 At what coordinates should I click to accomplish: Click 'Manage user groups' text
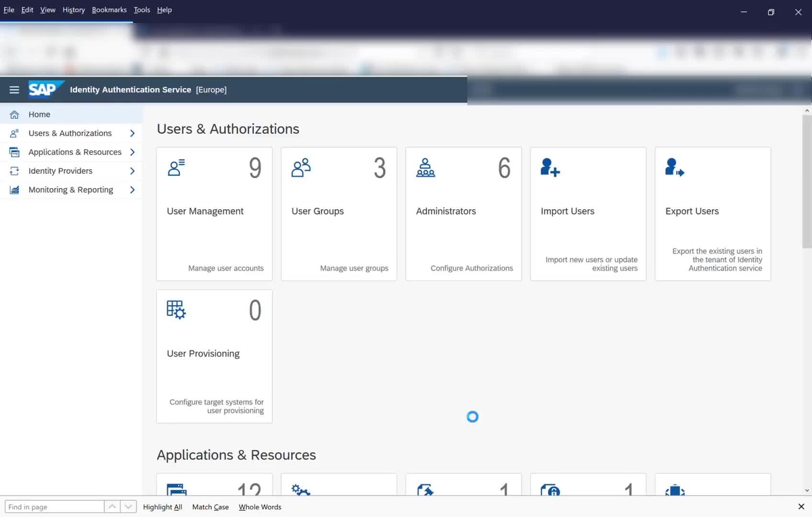point(354,269)
